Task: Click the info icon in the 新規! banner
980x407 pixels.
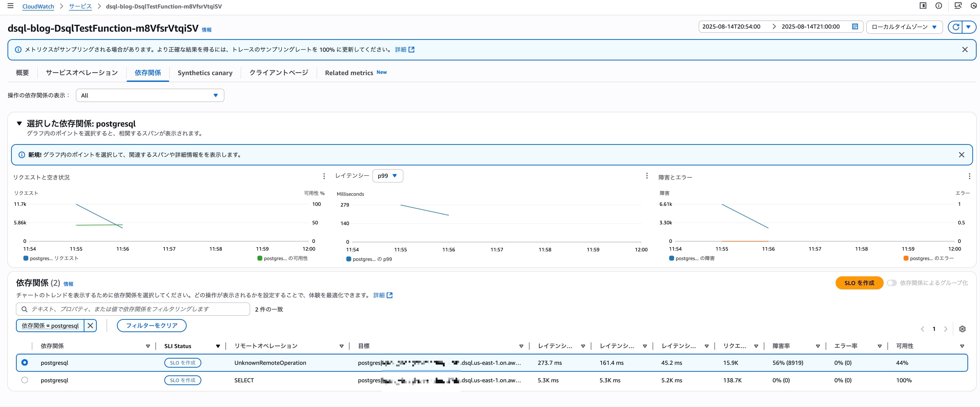Action: (x=22, y=155)
